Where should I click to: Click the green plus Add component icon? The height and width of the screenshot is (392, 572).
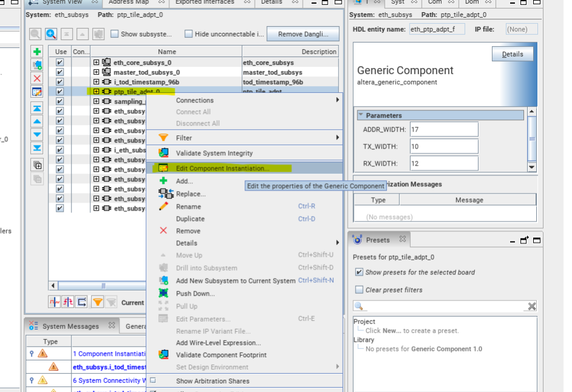(x=37, y=52)
